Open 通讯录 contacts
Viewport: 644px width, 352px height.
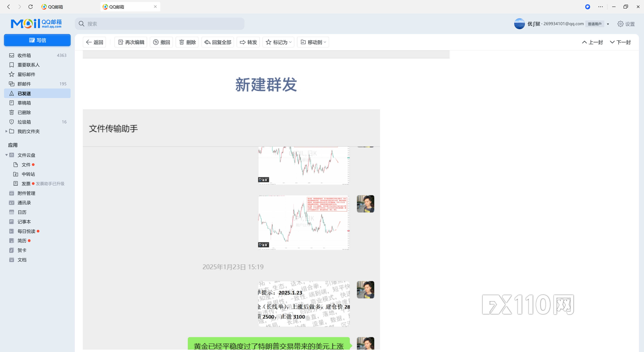click(x=24, y=203)
